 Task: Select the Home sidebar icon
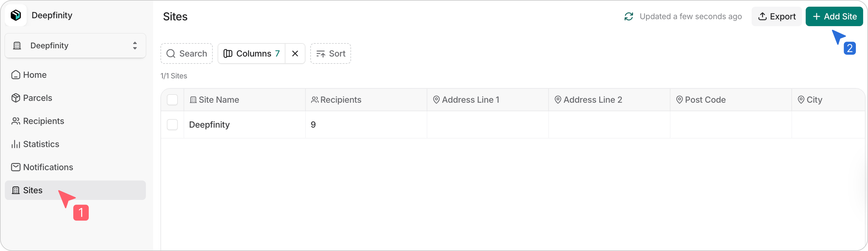point(15,74)
